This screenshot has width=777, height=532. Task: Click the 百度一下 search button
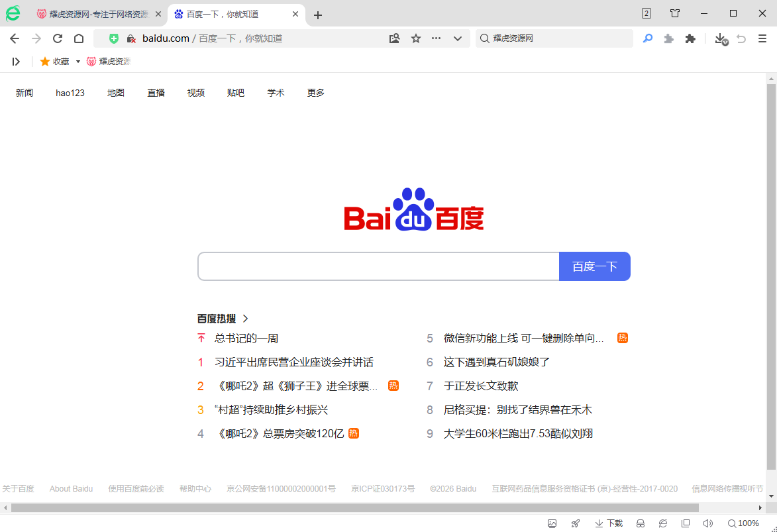[x=594, y=266]
